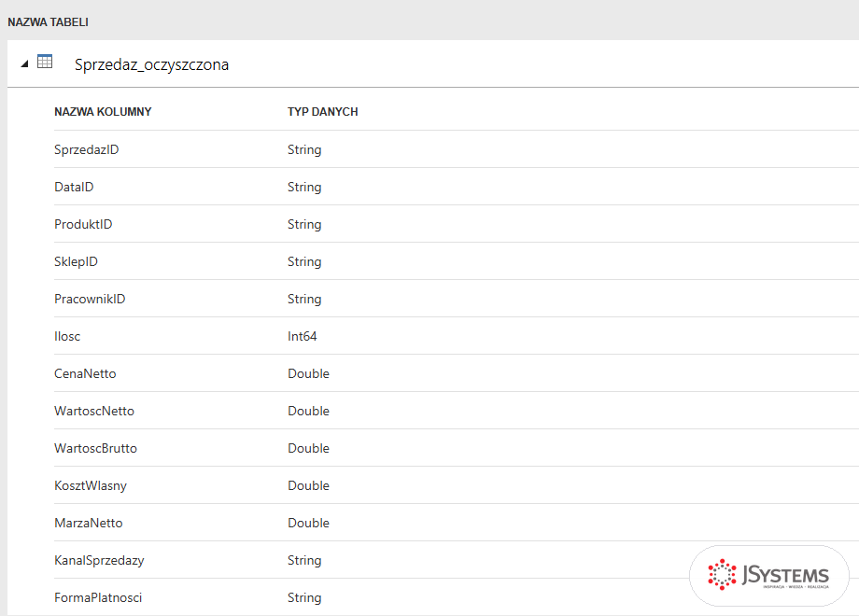Click the Double type of KosztWlasny
The image size is (859, 616).
pyautogui.click(x=308, y=485)
